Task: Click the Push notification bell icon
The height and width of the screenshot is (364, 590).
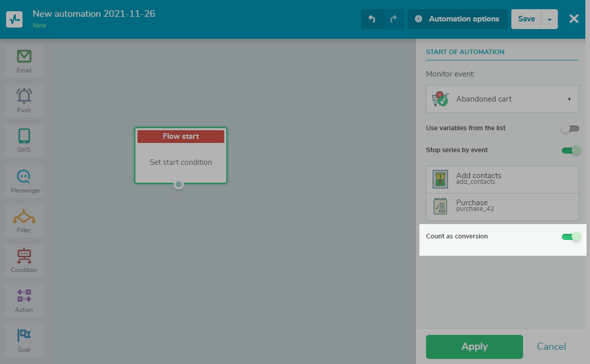Action: click(x=24, y=96)
